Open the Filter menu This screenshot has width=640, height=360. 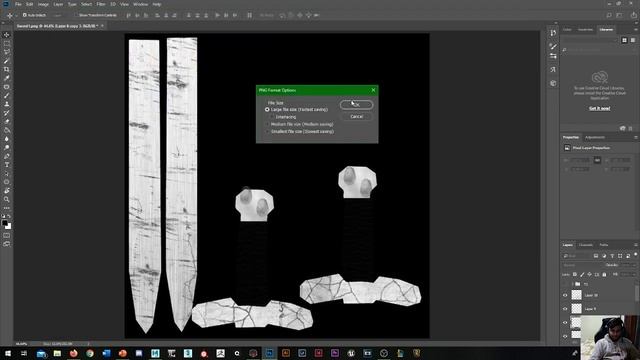tap(101, 4)
